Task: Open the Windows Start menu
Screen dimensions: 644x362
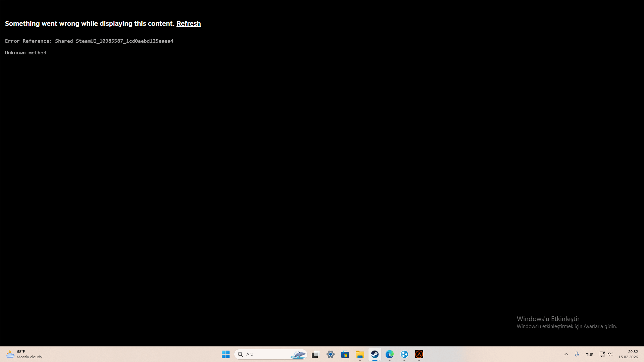Action: click(x=226, y=354)
